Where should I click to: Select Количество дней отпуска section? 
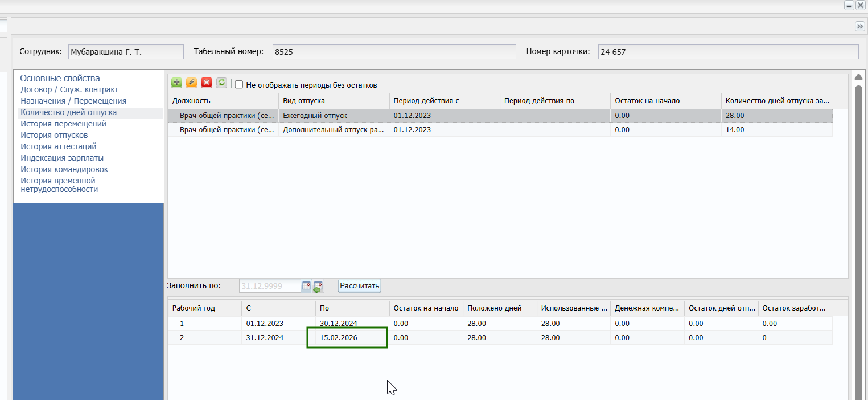[68, 112]
